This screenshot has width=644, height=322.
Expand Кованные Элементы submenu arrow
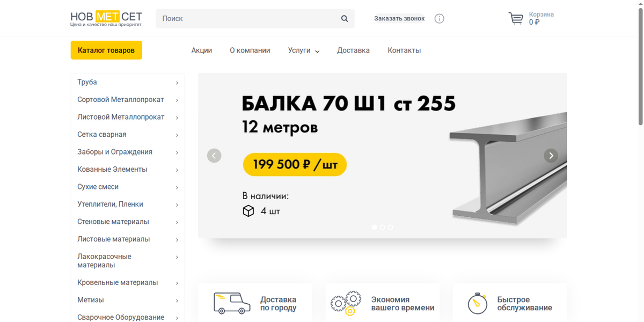[177, 170]
